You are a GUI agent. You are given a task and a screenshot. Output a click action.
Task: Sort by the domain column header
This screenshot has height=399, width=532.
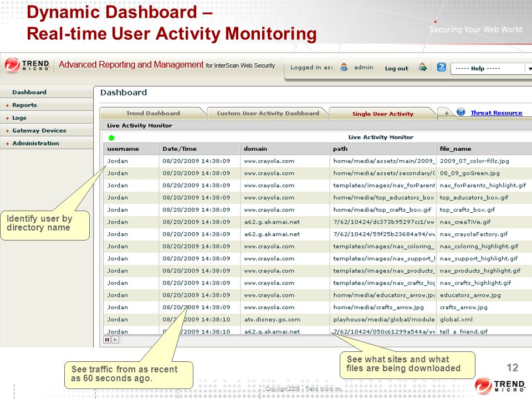tap(285, 149)
